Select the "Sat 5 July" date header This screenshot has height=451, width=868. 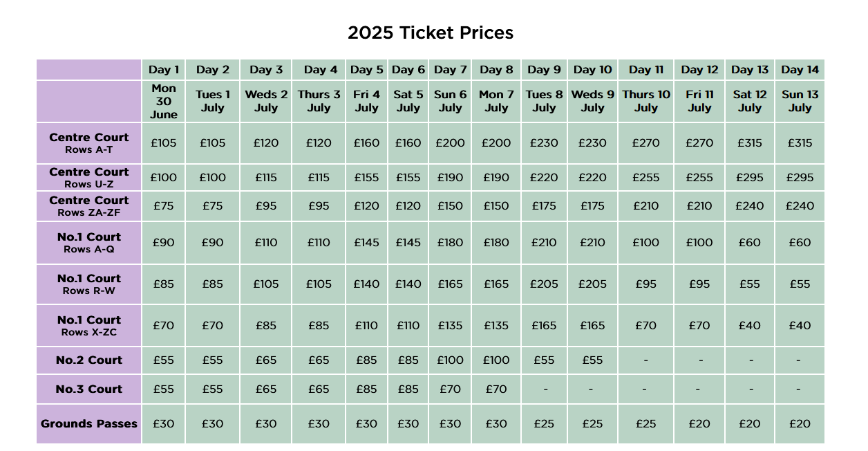tap(408, 101)
